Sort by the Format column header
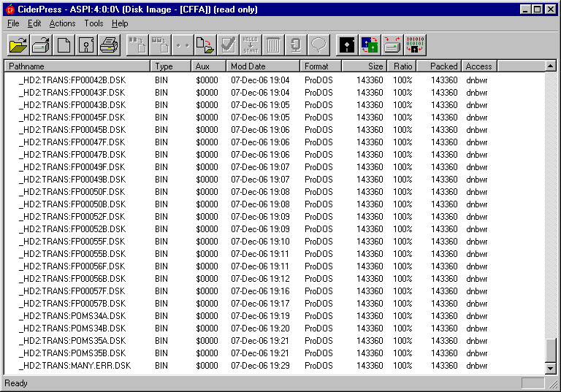 (321, 66)
